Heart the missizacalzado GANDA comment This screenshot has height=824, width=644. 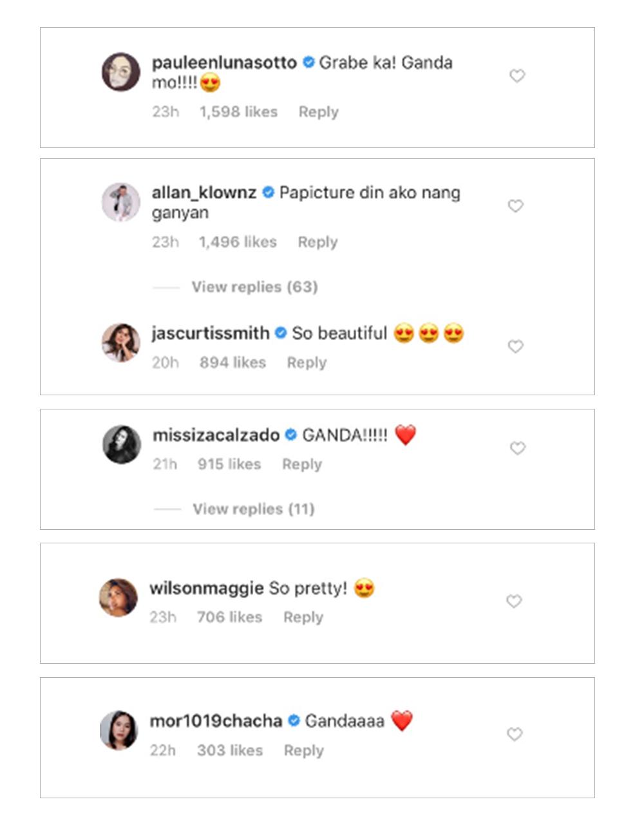point(518,448)
